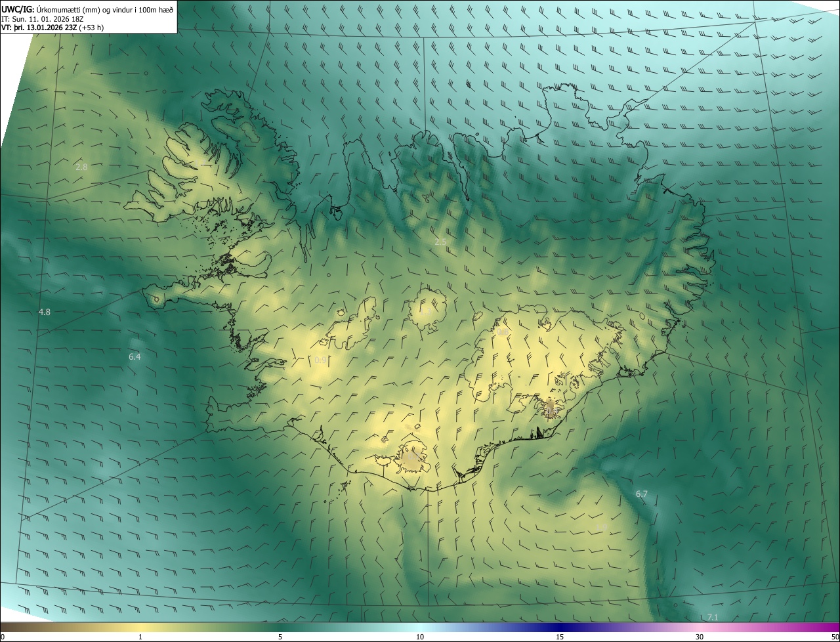840x642 pixels.
Task: Click the '15' tick on the colour scale
Action: pyautogui.click(x=560, y=637)
